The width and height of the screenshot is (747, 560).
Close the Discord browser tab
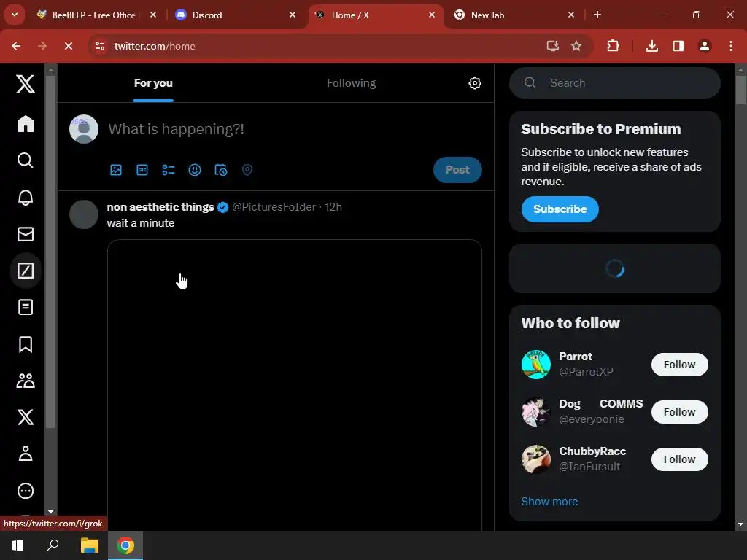[292, 15]
